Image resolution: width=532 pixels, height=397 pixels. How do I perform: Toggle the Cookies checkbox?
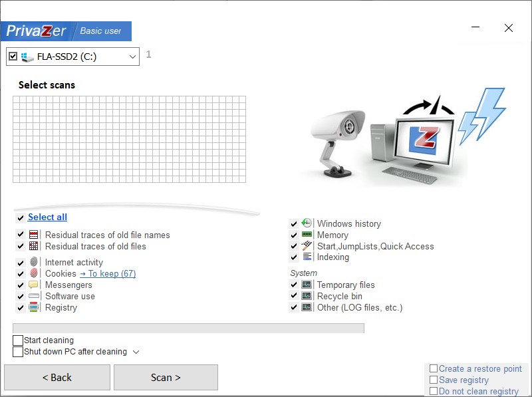(x=21, y=273)
